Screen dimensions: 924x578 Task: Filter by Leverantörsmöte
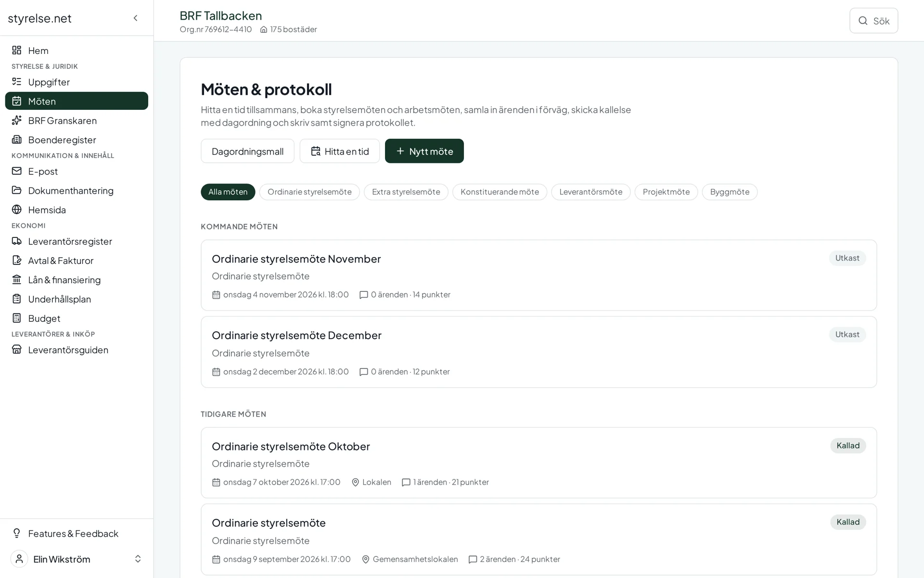(x=590, y=192)
